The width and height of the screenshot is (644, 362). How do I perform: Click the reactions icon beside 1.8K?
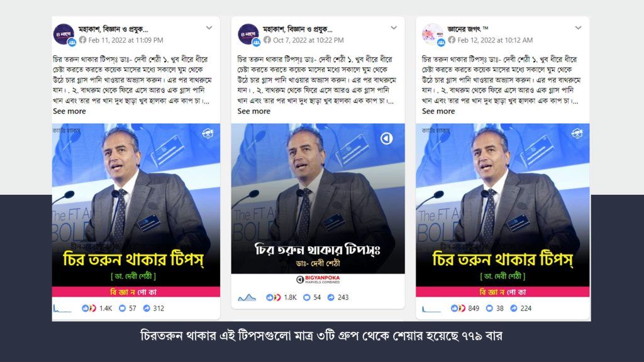(x=273, y=297)
